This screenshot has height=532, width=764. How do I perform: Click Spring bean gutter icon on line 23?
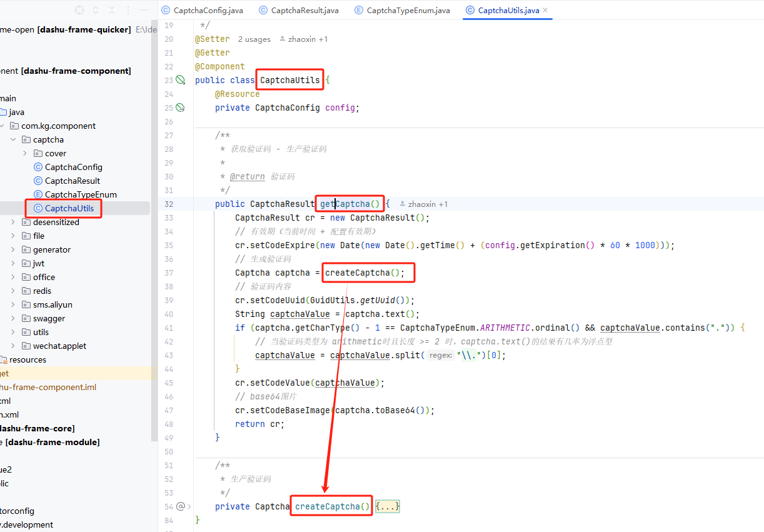[x=181, y=80]
